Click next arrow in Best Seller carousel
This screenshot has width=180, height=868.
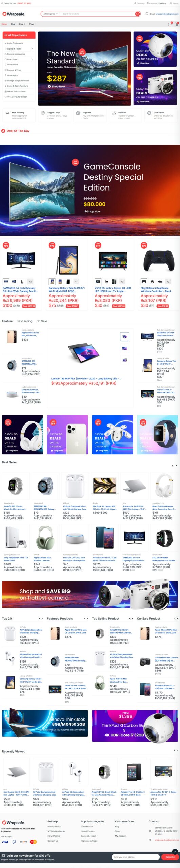point(176,466)
